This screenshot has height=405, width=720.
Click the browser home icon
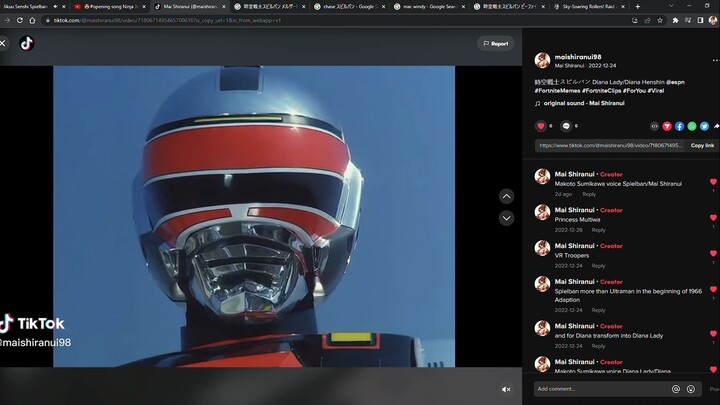coord(32,20)
